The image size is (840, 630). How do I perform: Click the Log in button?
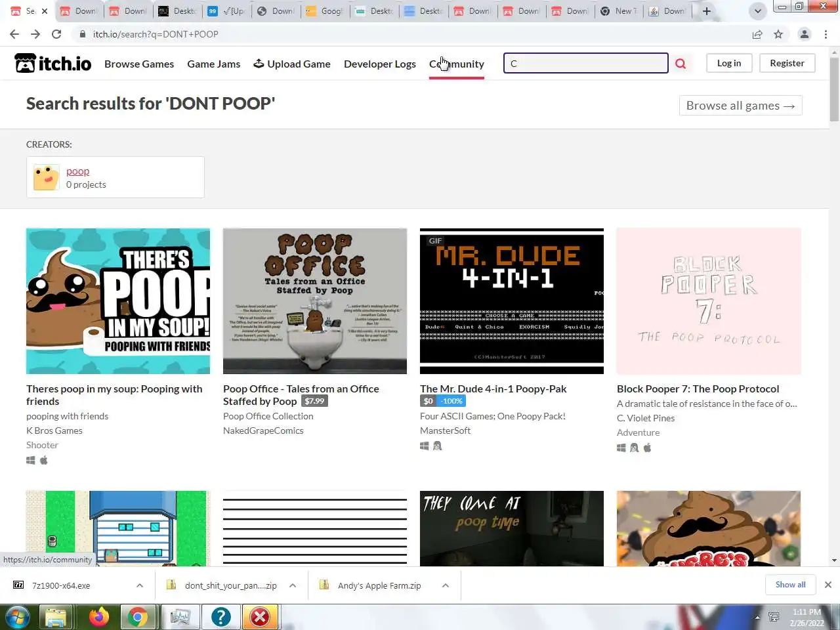pos(728,63)
